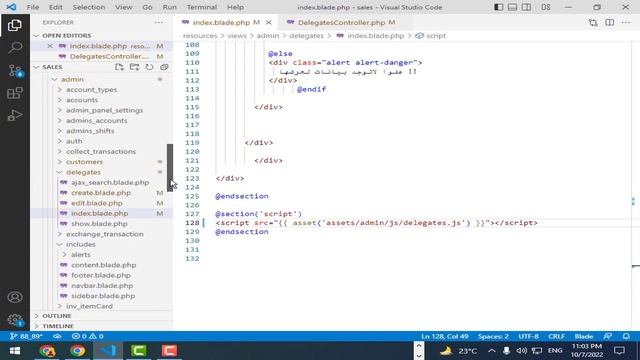The width and height of the screenshot is (640, 360).
Task: Click git branch 88_89 in status bar
Action: coord(26,336)
